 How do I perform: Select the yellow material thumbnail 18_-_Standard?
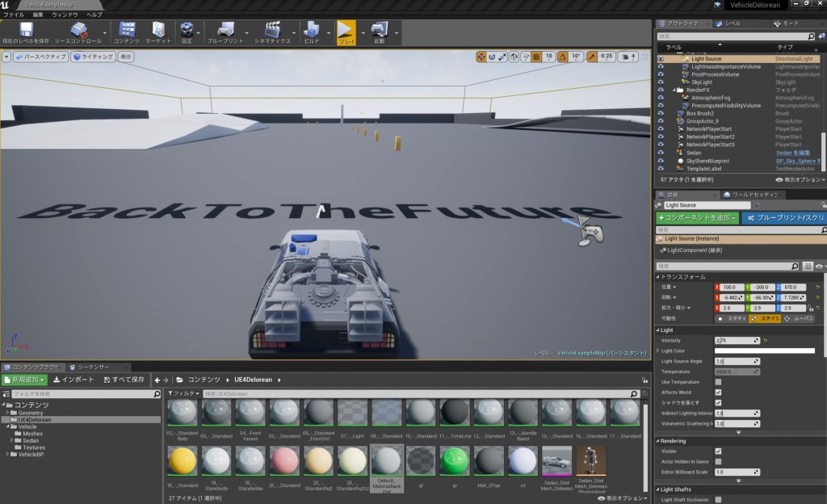coord(182,461)
